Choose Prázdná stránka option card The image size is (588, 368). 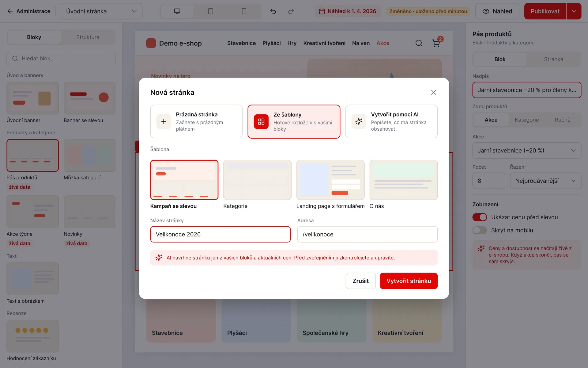pyautogui.click(x=196, y=121)
